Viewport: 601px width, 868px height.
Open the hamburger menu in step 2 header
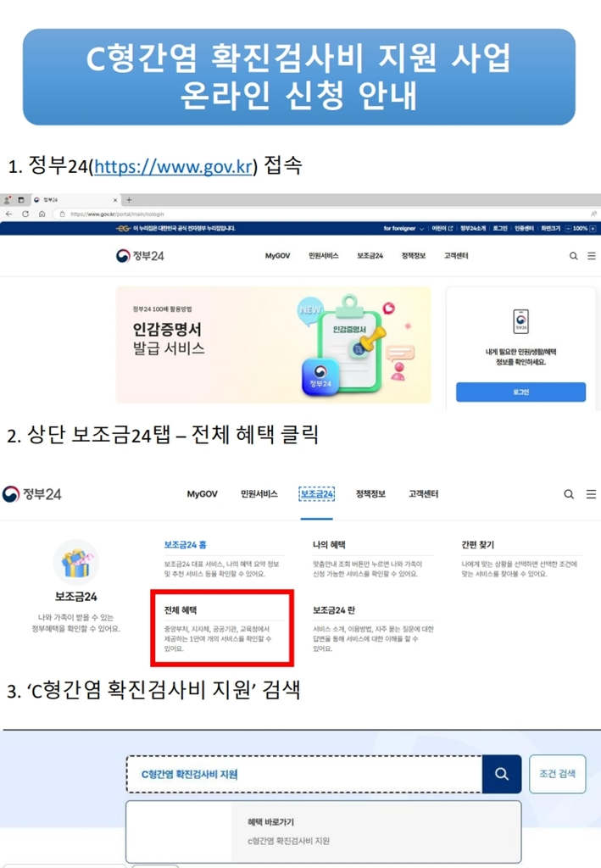591,494
